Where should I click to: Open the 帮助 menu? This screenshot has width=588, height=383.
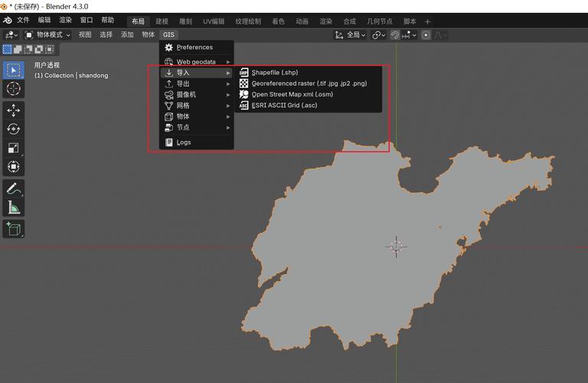108,20
